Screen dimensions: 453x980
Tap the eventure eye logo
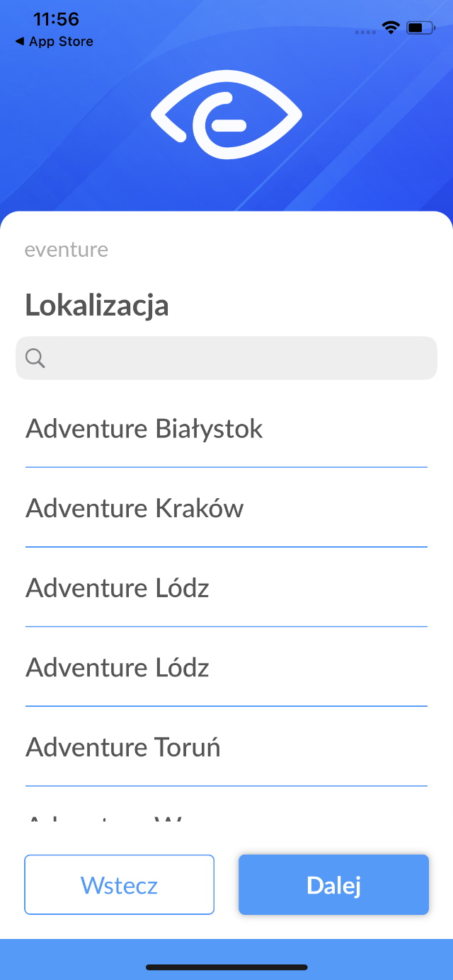226,115
